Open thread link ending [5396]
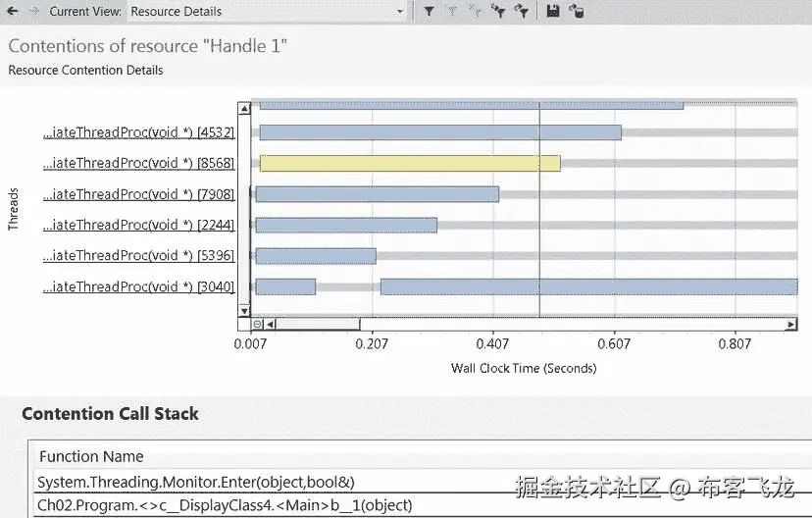 pos(139,255)
